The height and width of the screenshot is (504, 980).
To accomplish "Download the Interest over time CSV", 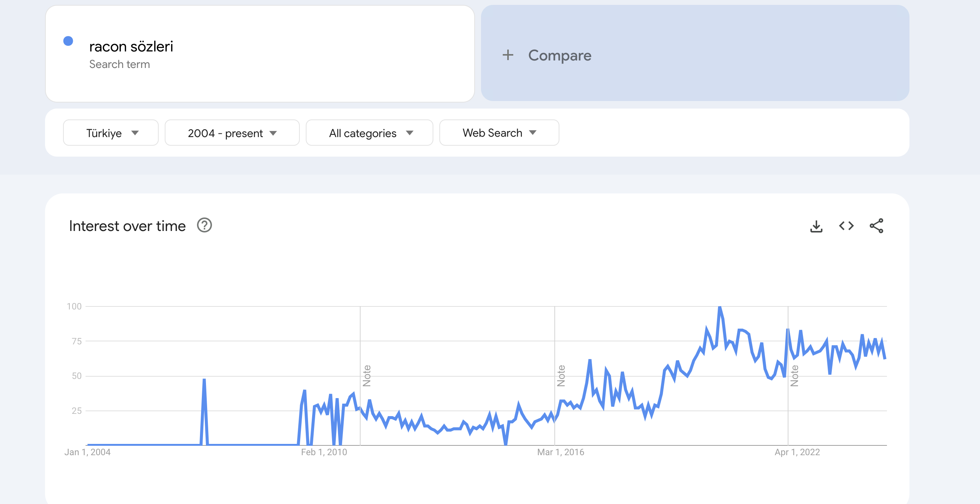I will coord(816,226).
